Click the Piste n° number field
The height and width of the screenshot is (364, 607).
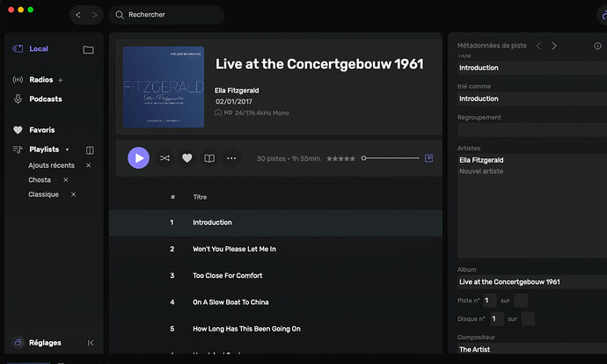pos(490,300)
